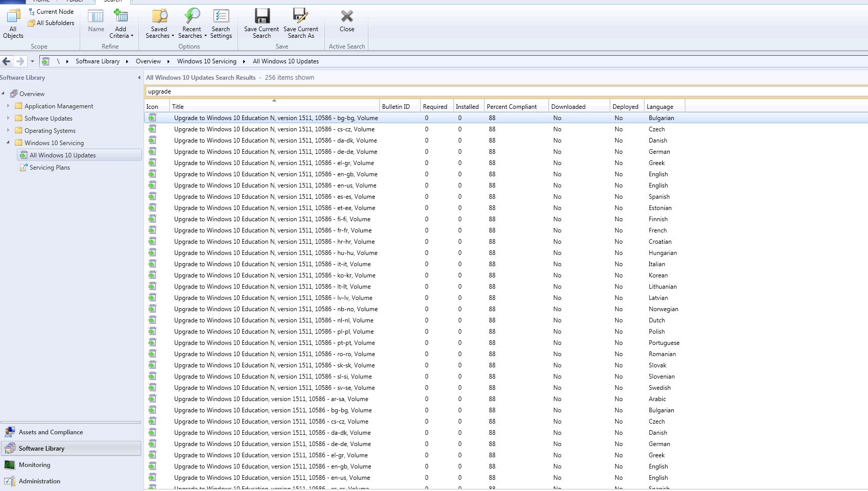Go back using the back arrow
The width and height of the screenshot is (868, 491).
pyautogui.click(x=6, y=61)
